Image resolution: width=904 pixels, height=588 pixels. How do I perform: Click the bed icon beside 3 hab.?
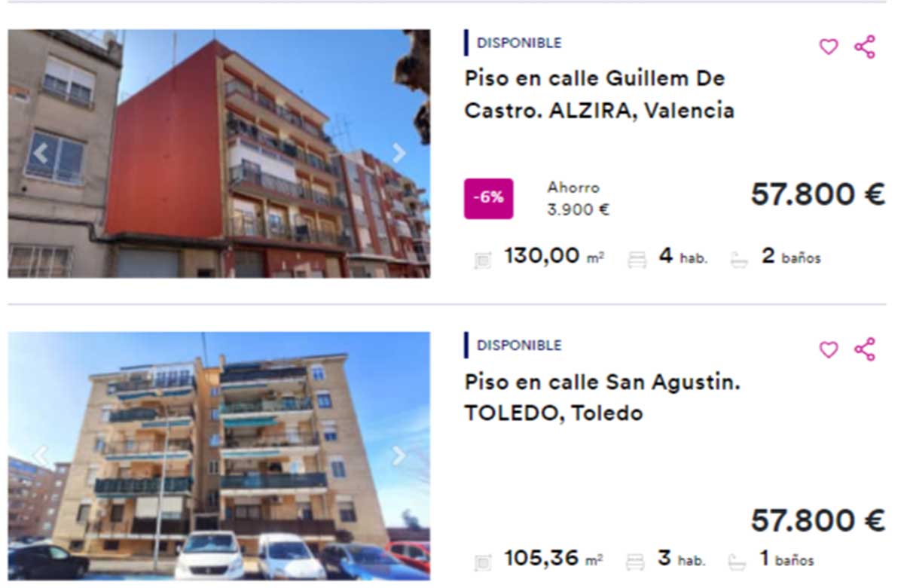click(x=636, y=562)
